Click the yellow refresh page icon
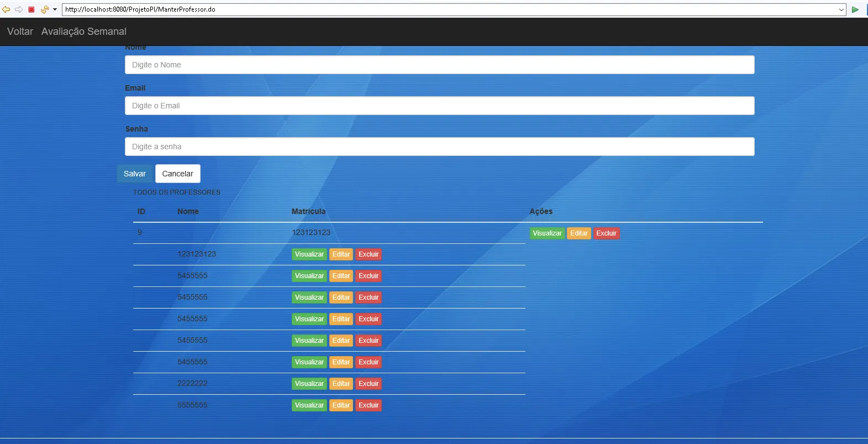Screen dimensions: 868x444 [44, 9]
